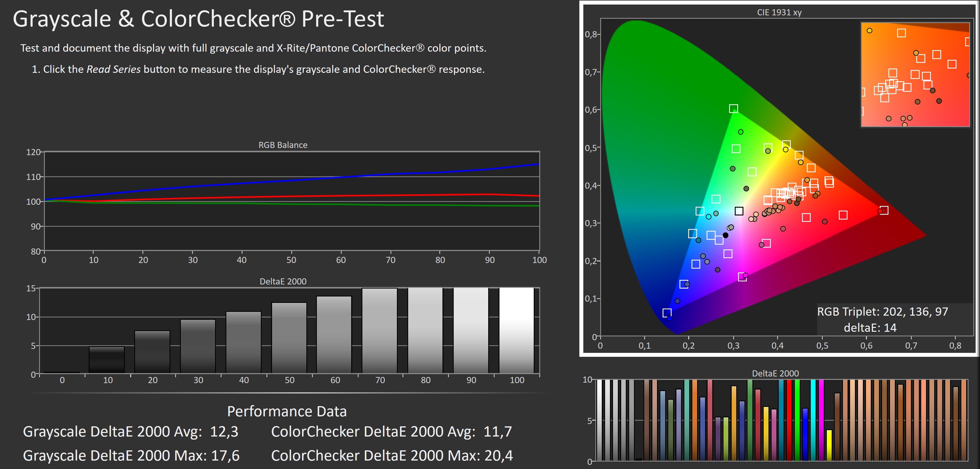Click ColorChecker DeltaE 2000 Max value
The image size is (980, 469).
pyautogui.click(x=498, y=455)
